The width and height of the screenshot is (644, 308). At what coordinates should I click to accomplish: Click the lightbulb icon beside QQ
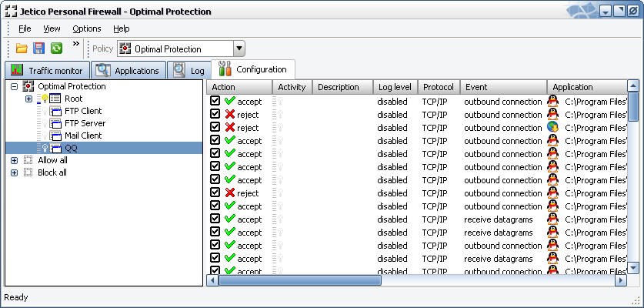(x=45, y=148)
